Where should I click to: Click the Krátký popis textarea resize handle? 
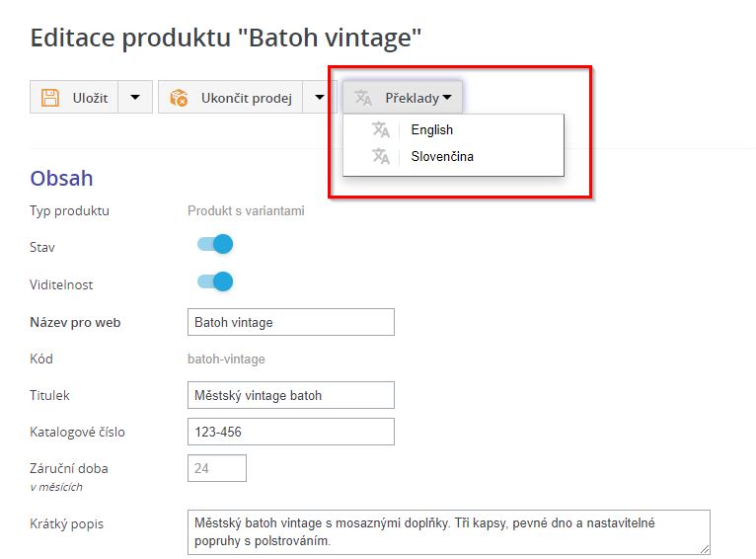pos(705,549)
